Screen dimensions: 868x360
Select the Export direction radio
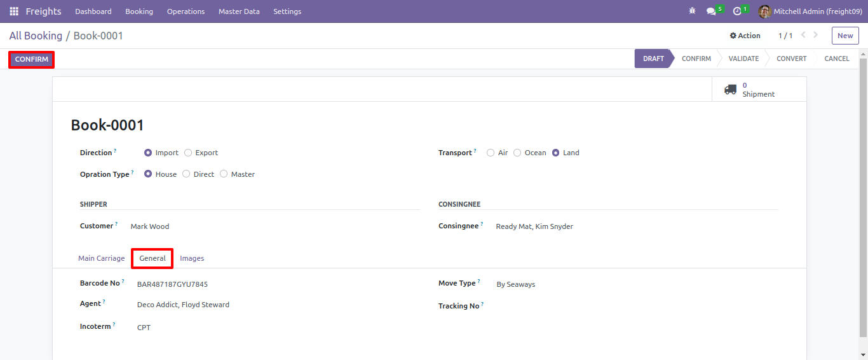point(188,153)
